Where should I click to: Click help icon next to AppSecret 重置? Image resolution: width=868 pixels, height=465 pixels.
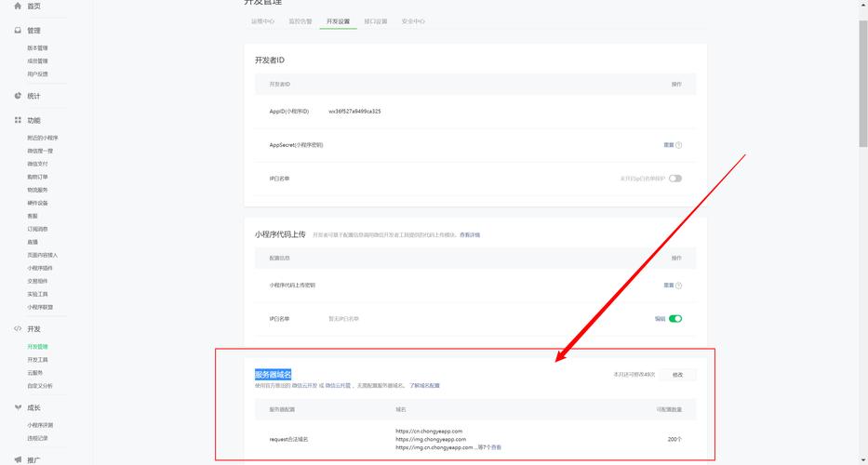pos(679,145)
